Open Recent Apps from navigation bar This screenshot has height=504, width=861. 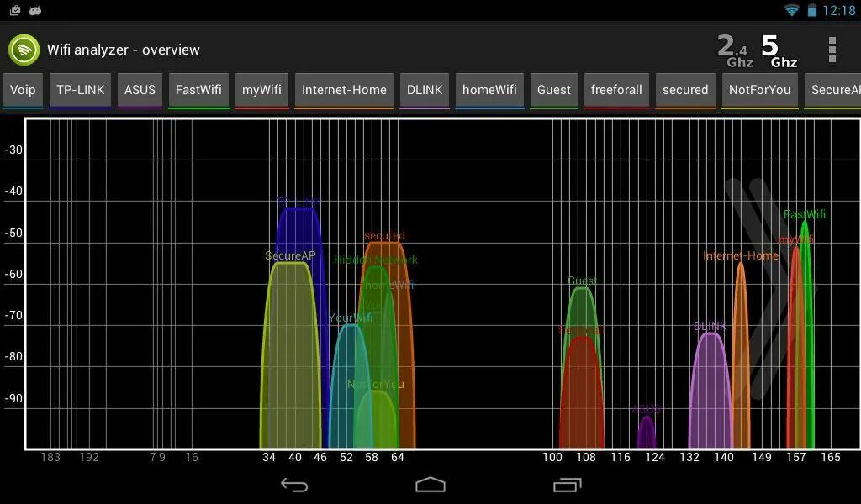(x=568, y=484)
